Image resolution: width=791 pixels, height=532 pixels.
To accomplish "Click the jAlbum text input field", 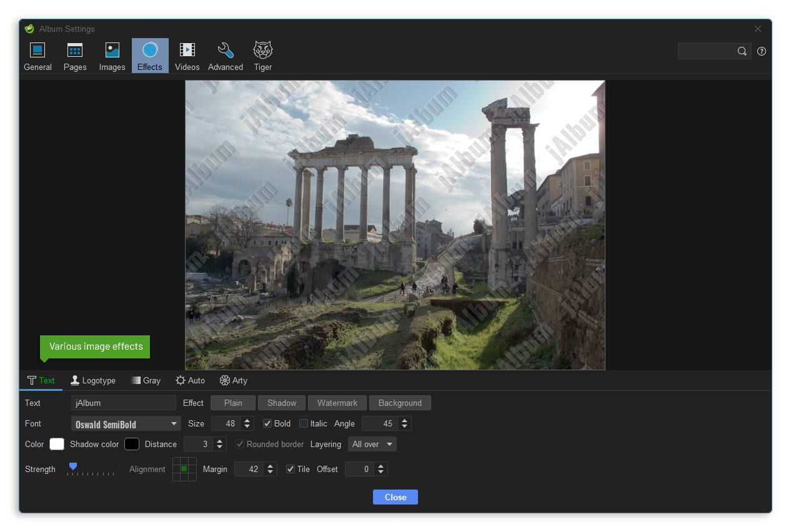I will pyautogui.click(x=123, y=403).
